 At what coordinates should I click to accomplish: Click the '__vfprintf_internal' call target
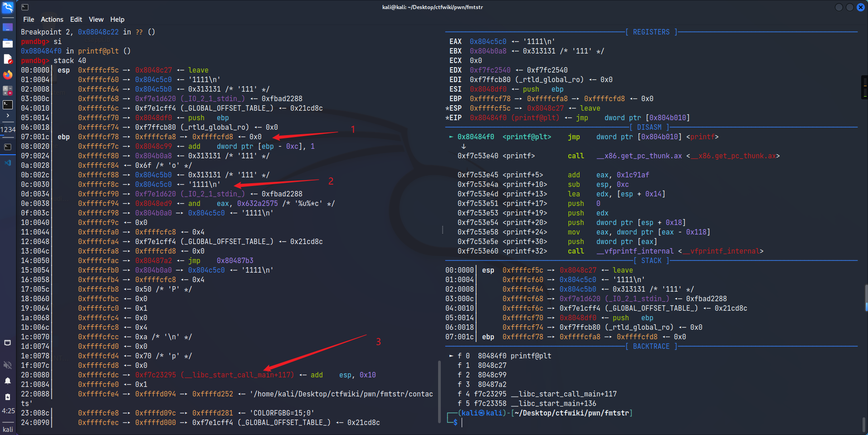[635, 251]
